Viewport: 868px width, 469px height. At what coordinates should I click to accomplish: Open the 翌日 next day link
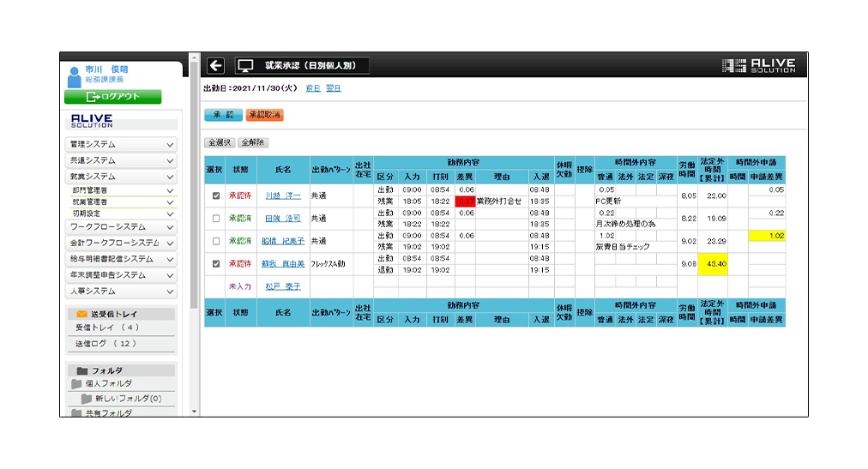(x=333, y=88)
